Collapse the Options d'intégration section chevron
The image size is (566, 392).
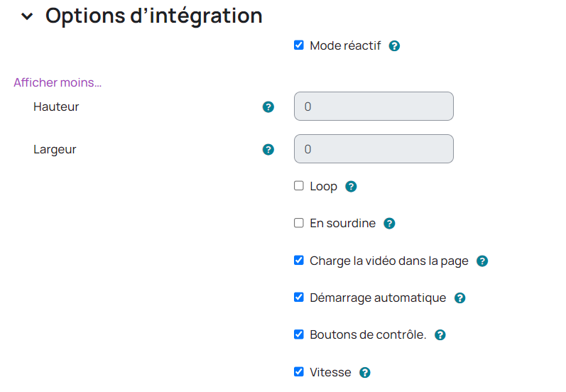pyautogui.click(x=27, y=16)
